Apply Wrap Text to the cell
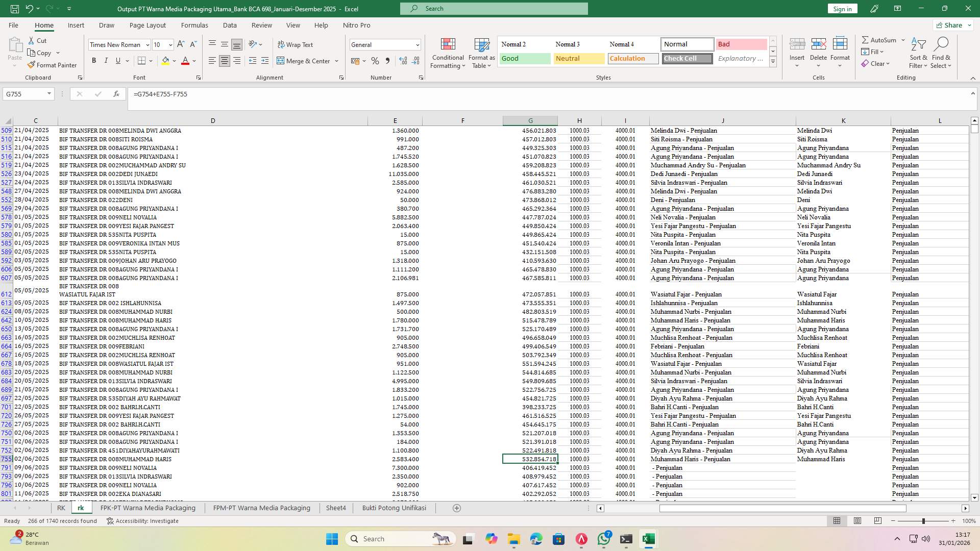Viewport: 980px width, 551px height. pyautogui.click(x=296, y=44)
